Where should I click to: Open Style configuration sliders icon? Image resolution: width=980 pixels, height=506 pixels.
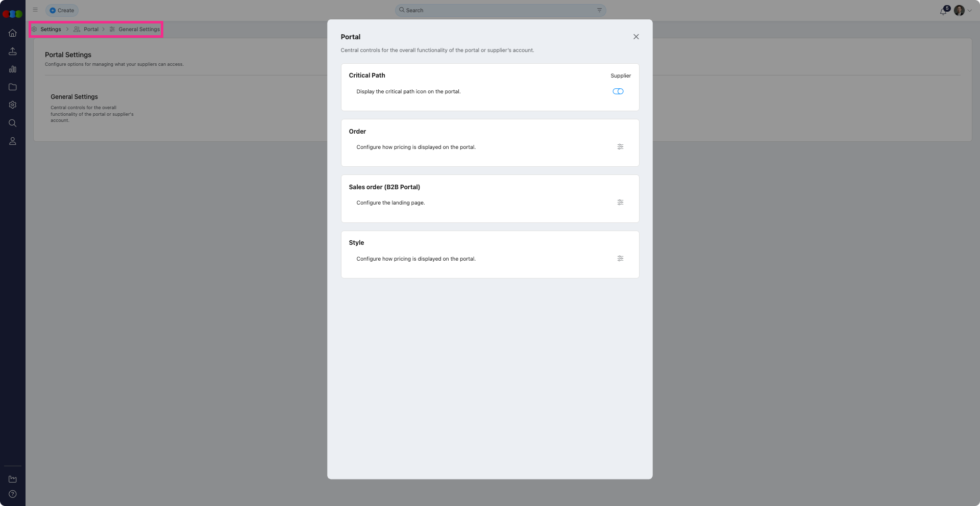pos(620,259)
